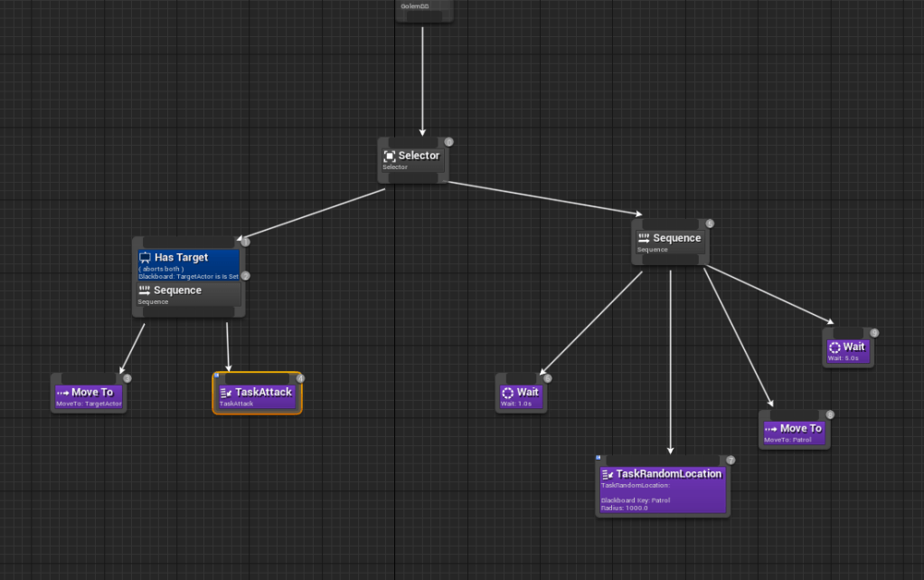This screenshot has width=924, height=580.
Task: Click the Sequence icon under Has Target
Action: coord(145,290)
